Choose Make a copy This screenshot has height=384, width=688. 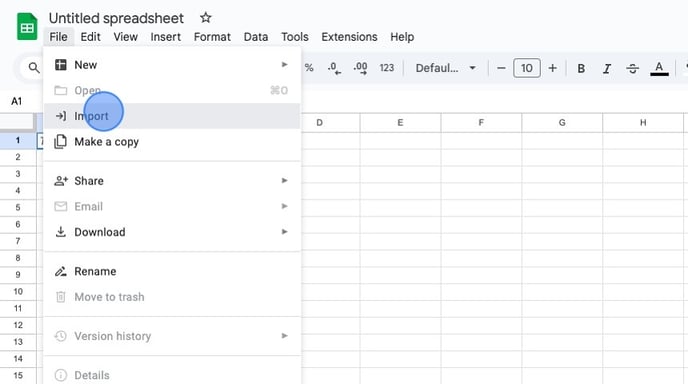tap(172, 142)
